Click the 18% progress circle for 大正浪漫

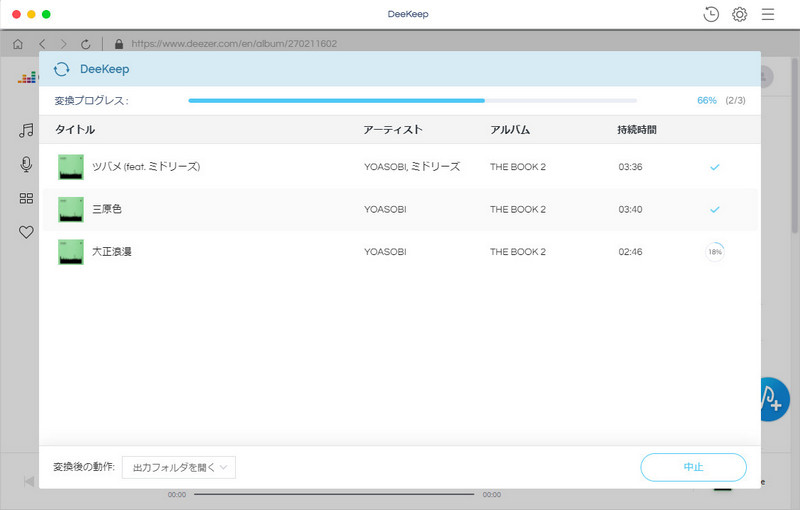[715, 252]
